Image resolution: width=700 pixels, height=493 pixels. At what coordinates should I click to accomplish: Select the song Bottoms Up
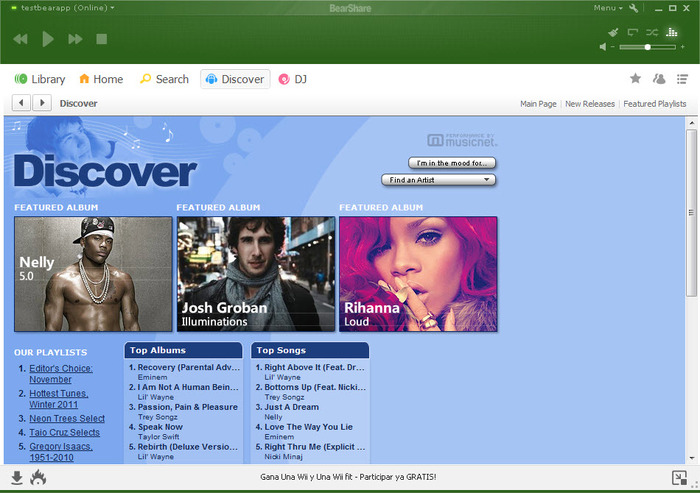(x=315, y=387)
